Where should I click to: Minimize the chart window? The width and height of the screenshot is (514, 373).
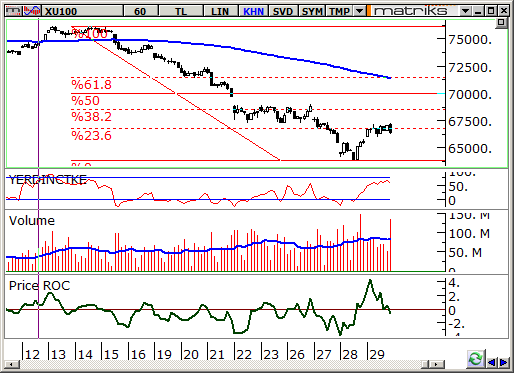tap(478, 11)
